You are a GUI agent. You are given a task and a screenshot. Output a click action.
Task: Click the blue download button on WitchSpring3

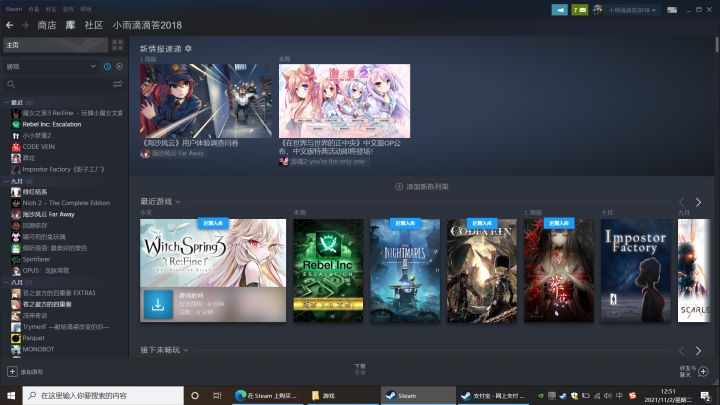(158, 304)
